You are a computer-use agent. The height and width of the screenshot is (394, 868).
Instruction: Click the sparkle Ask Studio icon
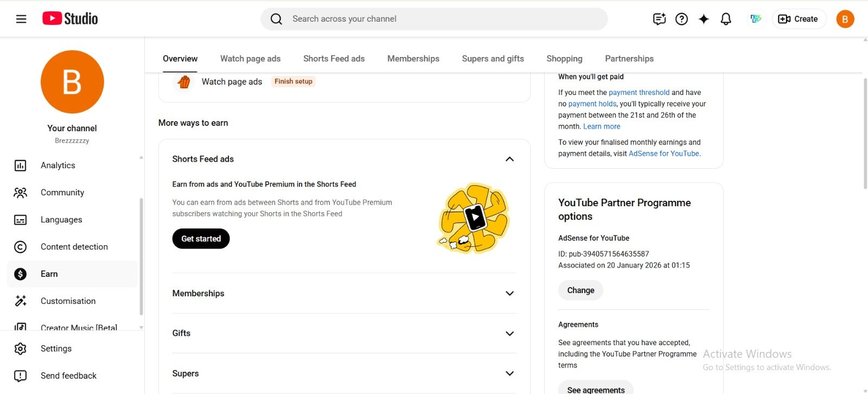(x=704, y=19)
